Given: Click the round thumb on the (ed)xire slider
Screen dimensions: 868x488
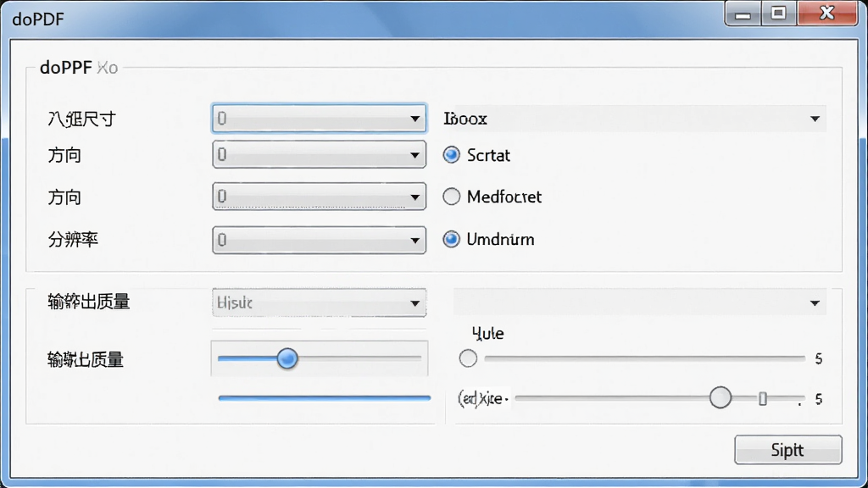Looking at the screenshot, I should (721, 398).
